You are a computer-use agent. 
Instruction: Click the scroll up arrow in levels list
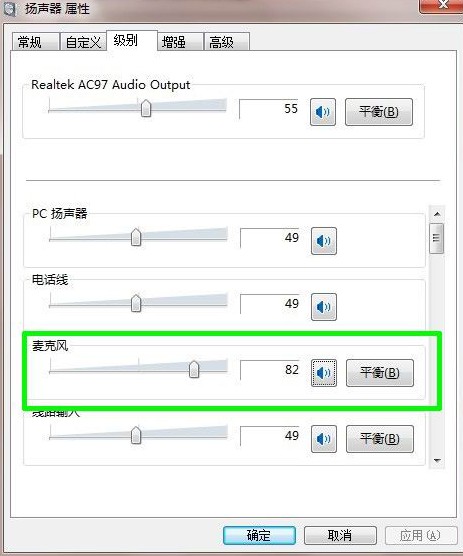[437, 214]
